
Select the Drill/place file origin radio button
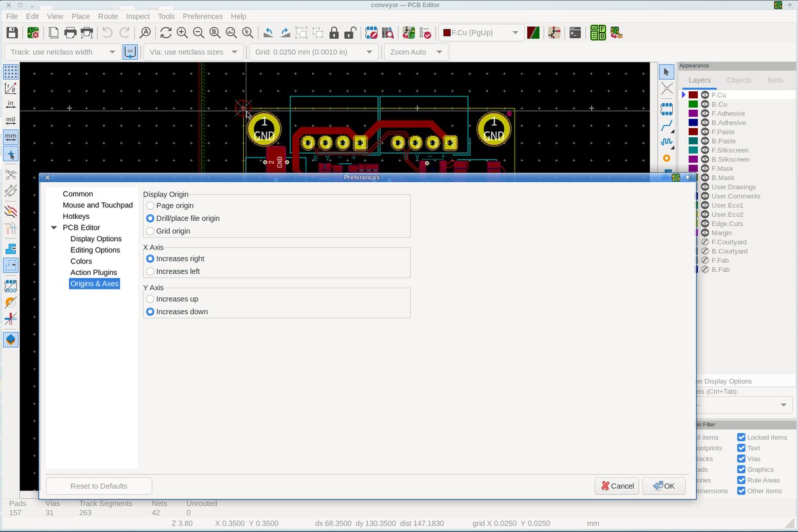150,218
